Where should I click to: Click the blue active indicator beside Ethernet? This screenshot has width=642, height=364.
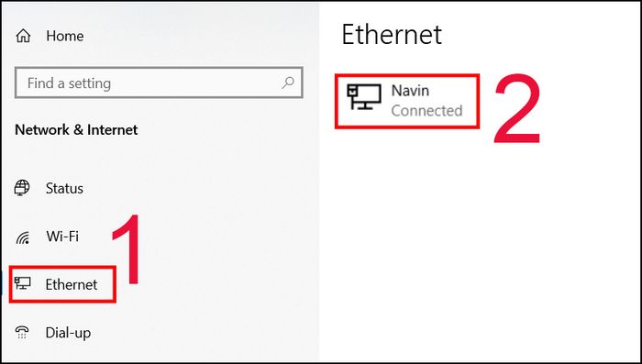pos(1,283)
